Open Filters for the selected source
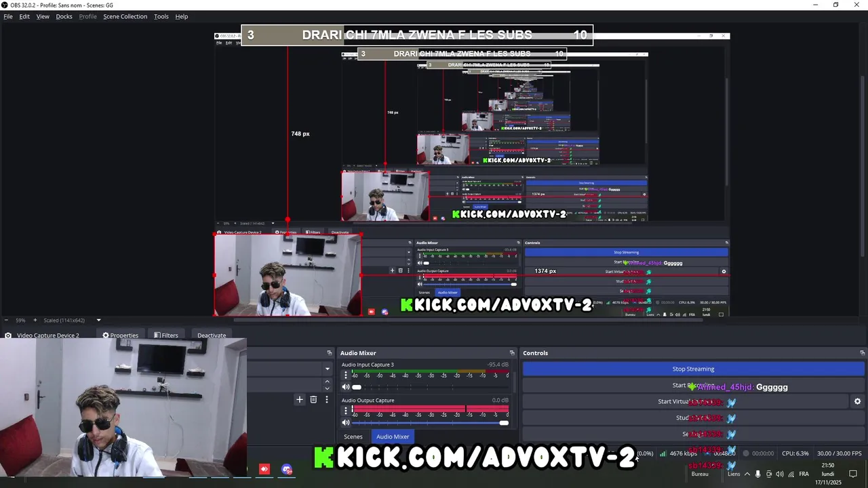This screenshot has height=488, width=868. tap(166, 335)
